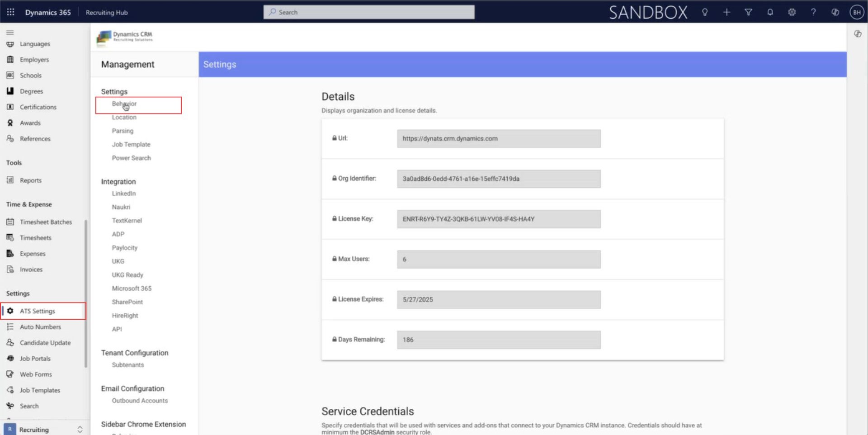Click the left sidebar scrollbar
868x435 pixels.
pyautogui.click(x=86, y=294)
